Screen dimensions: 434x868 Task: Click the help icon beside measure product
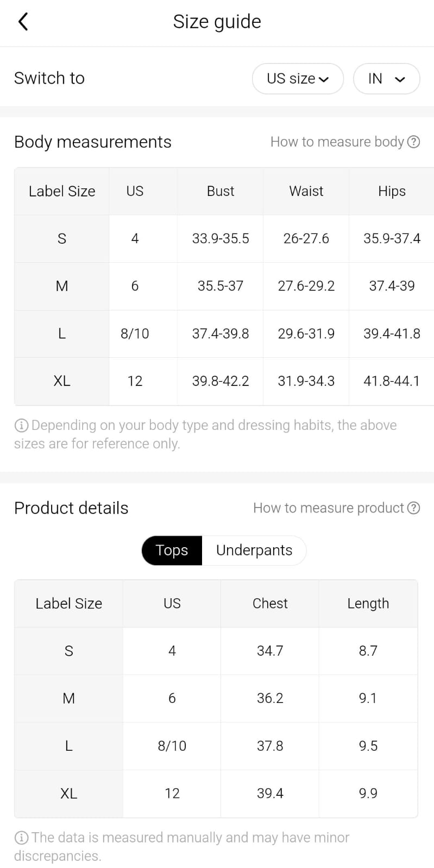tap(413, 508)
